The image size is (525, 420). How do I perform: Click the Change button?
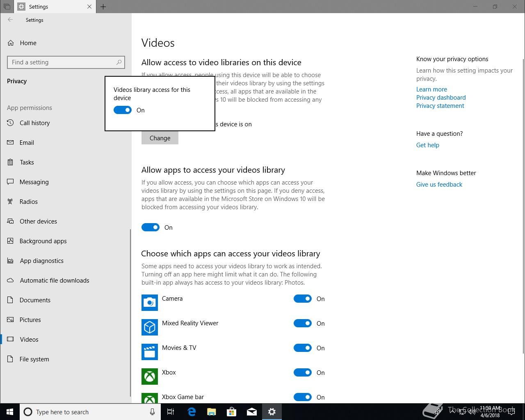[160, 138]
